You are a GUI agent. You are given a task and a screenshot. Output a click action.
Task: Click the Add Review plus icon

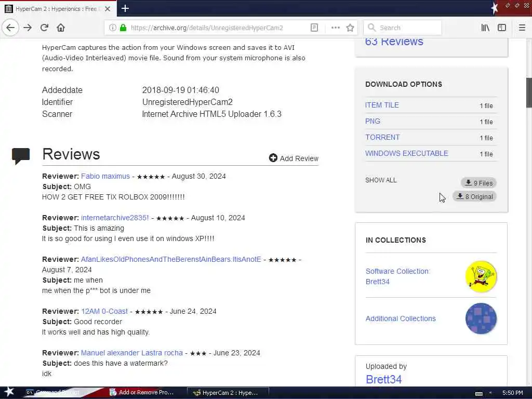coord(273,158)
